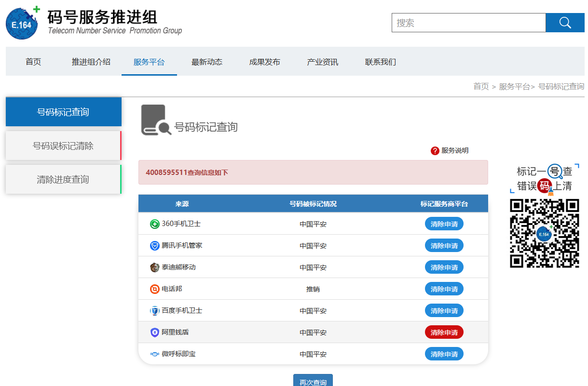
Task: Go to 推进组介绍 menu item
Action: 91,62
